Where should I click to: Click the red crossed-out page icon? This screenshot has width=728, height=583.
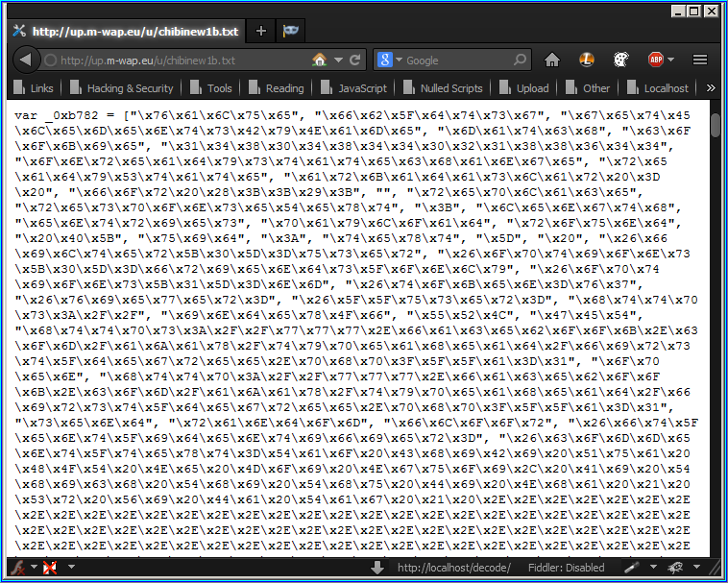click(x=50, y=568)
